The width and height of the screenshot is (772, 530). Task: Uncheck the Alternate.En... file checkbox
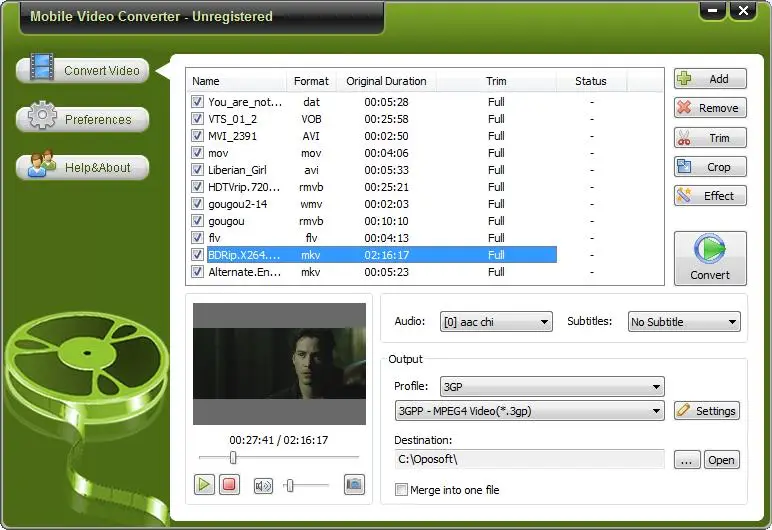pyautogui.click(x=197, y=271)
